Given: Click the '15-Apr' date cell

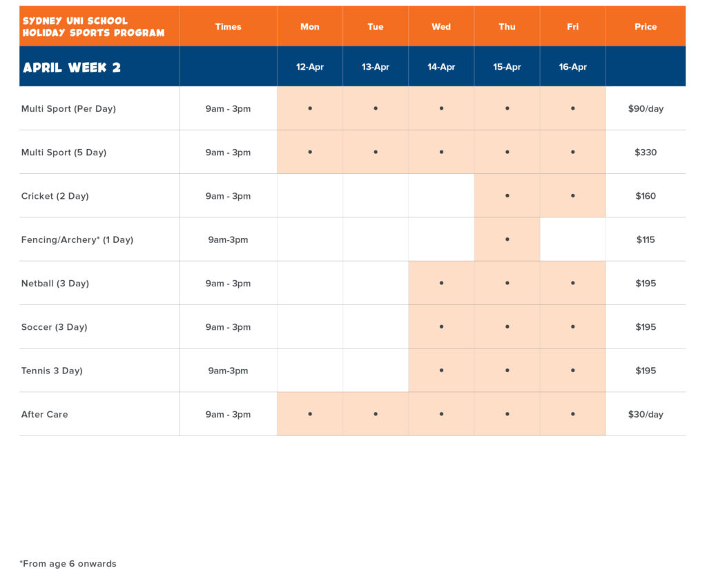Looking at the screenshot, I should tap(507, 67).
